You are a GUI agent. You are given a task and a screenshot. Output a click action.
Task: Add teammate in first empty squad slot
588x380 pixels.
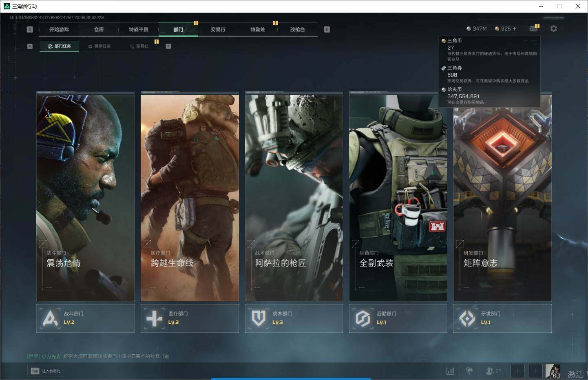pos(517,371)
